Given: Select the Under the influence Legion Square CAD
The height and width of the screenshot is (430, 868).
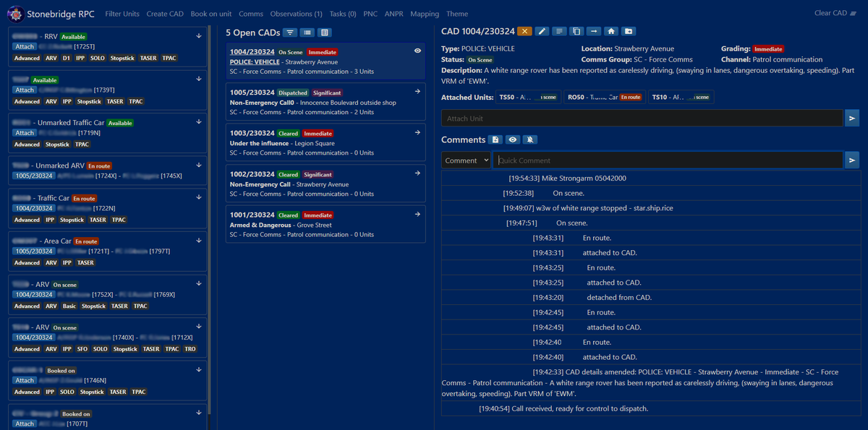Looking at the screenshot, I should (325, 143).
